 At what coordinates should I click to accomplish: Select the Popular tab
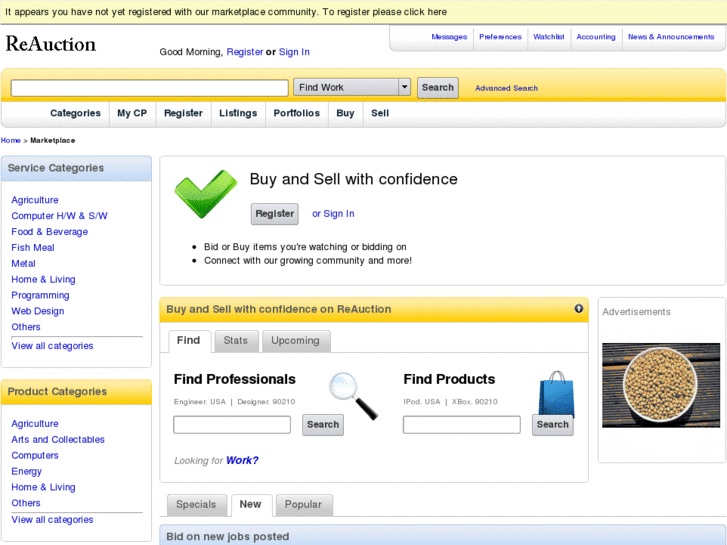click(303, 505)
